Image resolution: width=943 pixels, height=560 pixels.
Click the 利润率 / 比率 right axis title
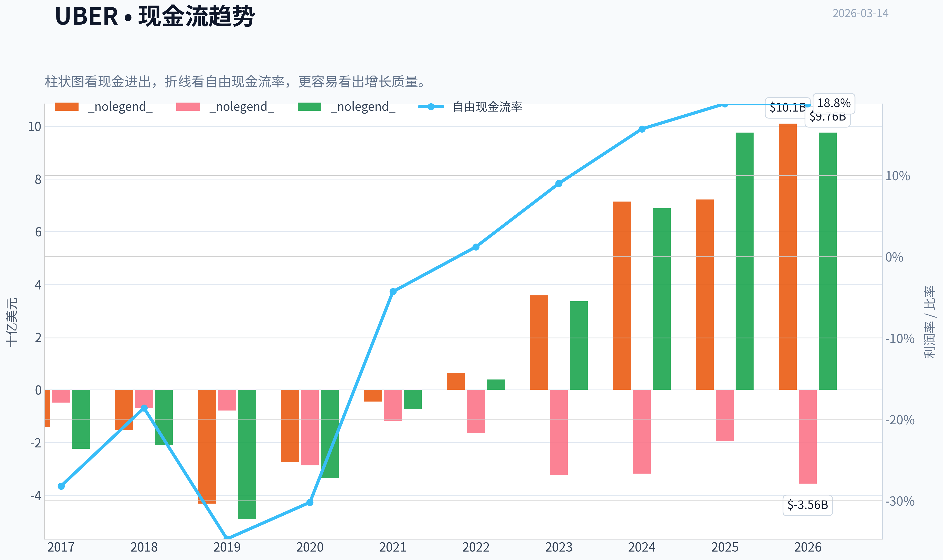click(930, 322)
